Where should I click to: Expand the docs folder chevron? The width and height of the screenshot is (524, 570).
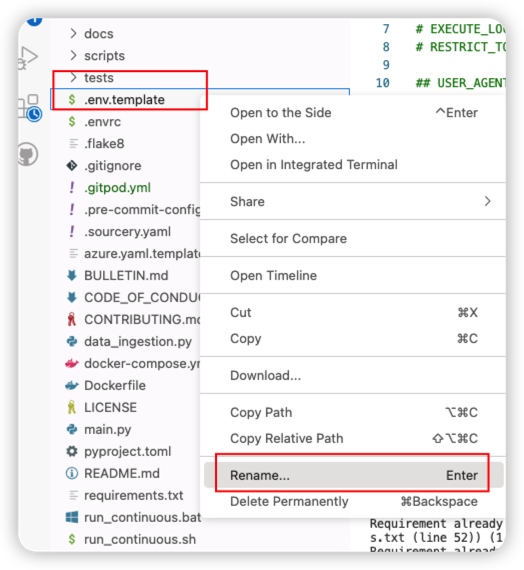coord(73,33)
